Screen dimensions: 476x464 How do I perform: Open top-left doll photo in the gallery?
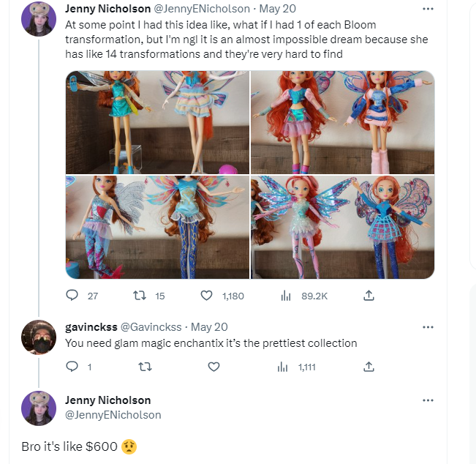click(157, 121)
